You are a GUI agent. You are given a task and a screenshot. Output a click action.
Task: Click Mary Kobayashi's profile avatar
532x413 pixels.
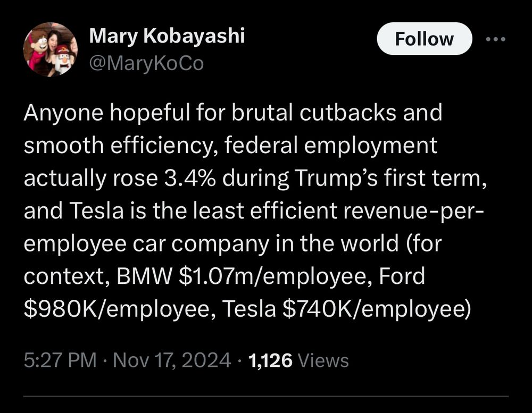(x=51, y=49)
